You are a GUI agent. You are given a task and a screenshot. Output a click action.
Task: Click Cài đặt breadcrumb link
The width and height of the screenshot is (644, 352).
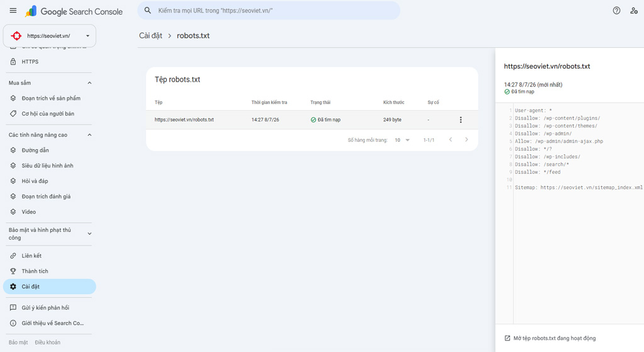(151, 36)
